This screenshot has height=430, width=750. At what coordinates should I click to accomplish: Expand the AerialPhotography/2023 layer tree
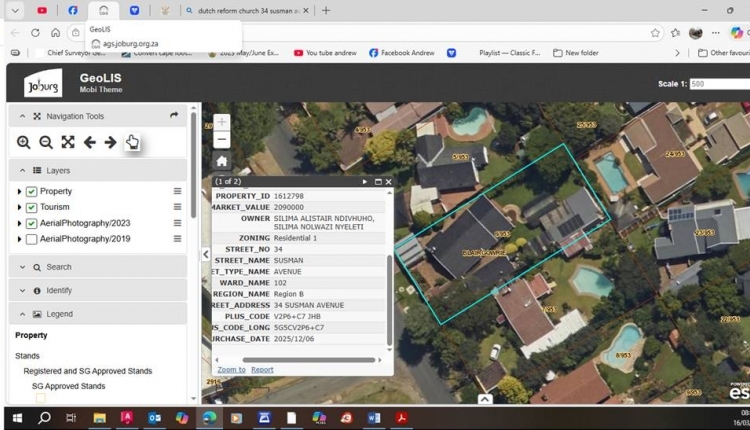pos(19,223)
